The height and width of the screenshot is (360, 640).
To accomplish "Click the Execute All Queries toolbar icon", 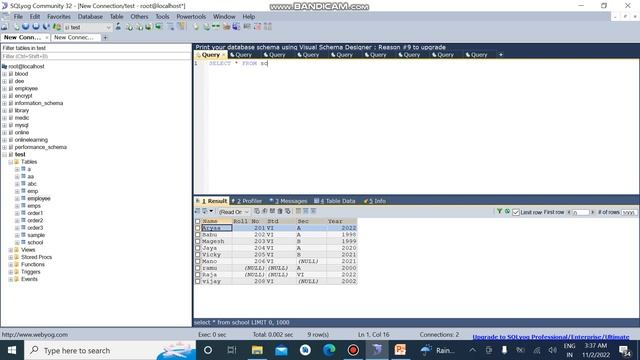I will [36, 27].
